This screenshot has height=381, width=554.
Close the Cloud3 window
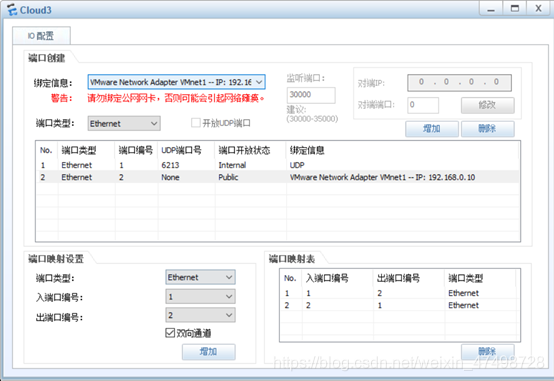pyautogui.click(x=538, y=9)
